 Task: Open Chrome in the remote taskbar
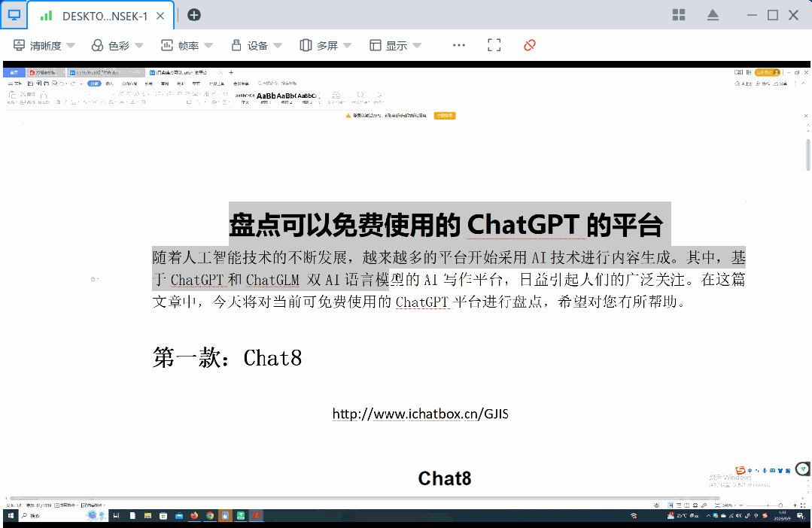(x=210, y=515)
